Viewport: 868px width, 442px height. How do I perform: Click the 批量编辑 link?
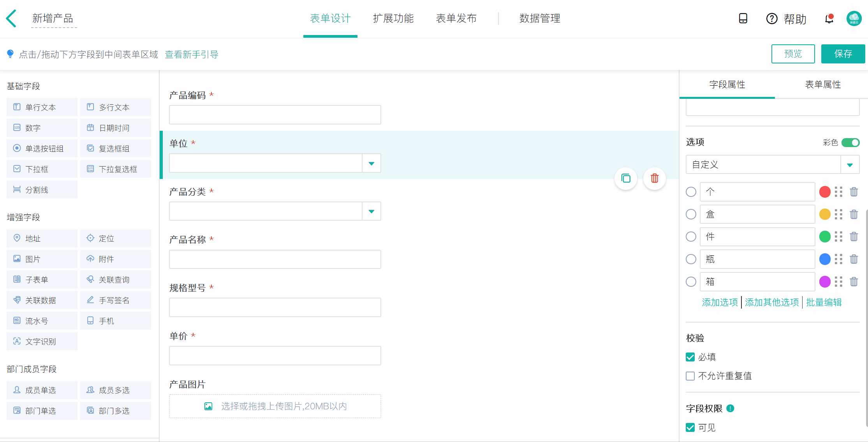824,302
